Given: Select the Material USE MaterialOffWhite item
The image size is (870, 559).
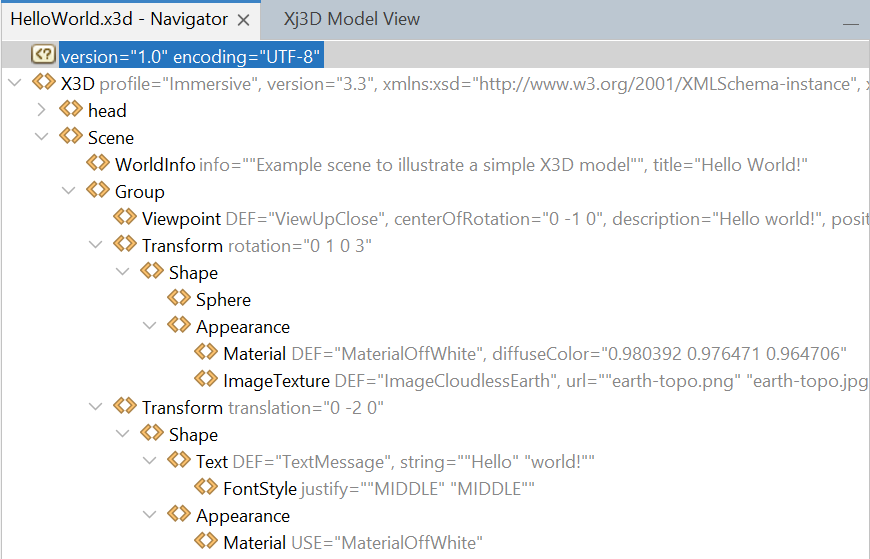Looking at the screenshot, I should coord(352,542).
